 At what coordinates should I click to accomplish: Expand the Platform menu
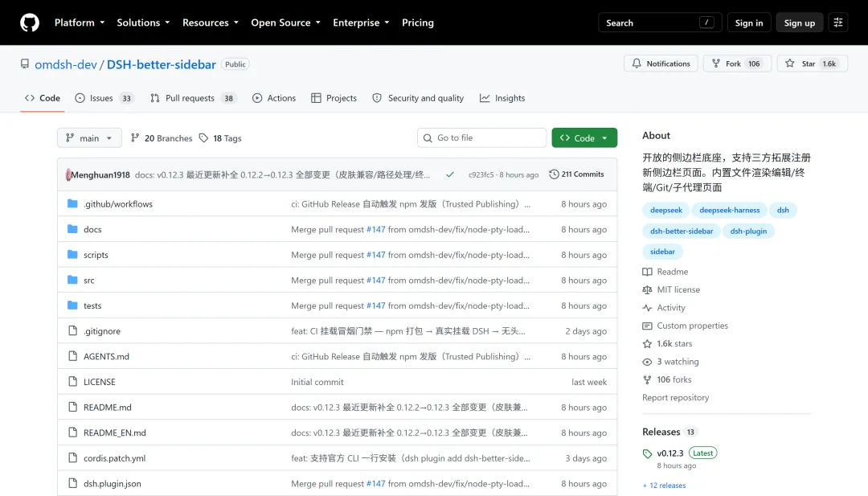pos(79,23)
